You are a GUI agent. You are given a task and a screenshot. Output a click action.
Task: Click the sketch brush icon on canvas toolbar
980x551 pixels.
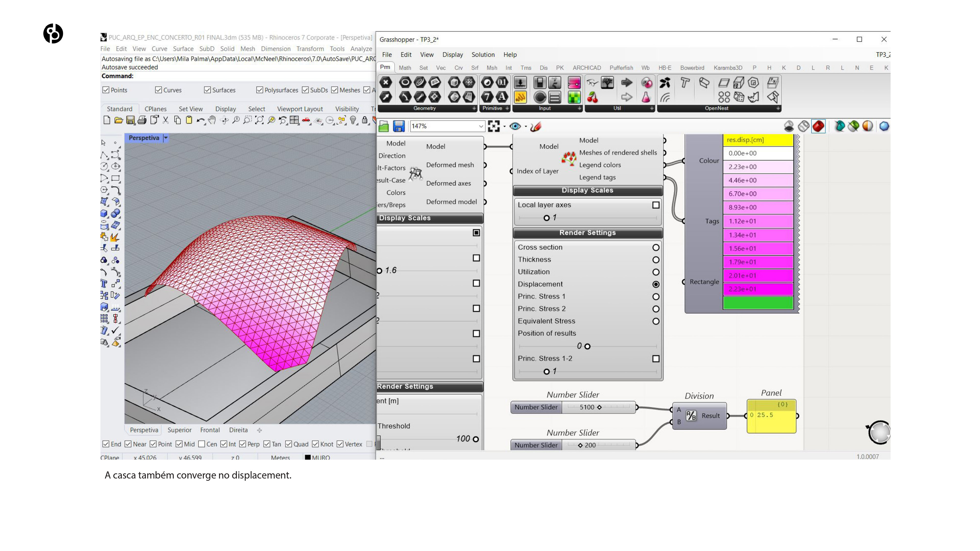tap(536, 126)
